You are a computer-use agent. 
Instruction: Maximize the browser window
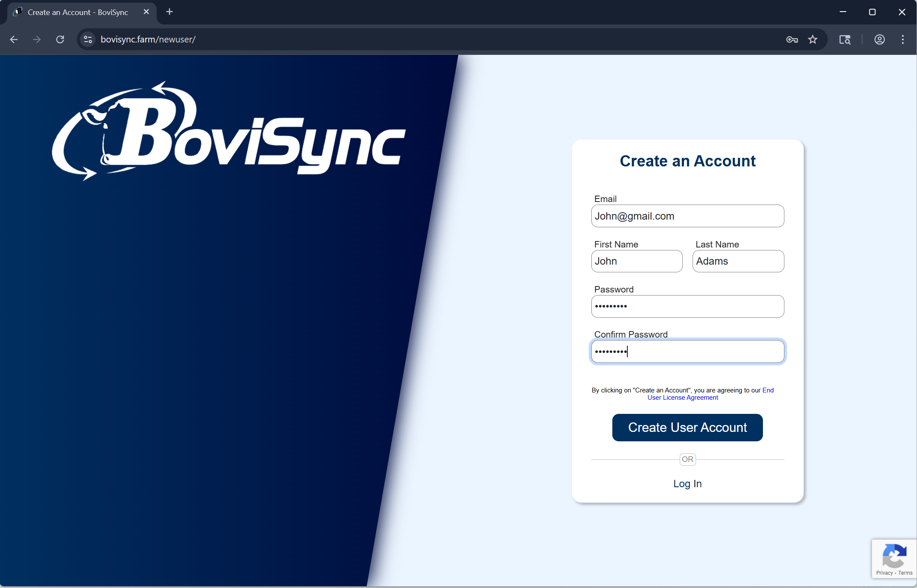tap(872, 12)
